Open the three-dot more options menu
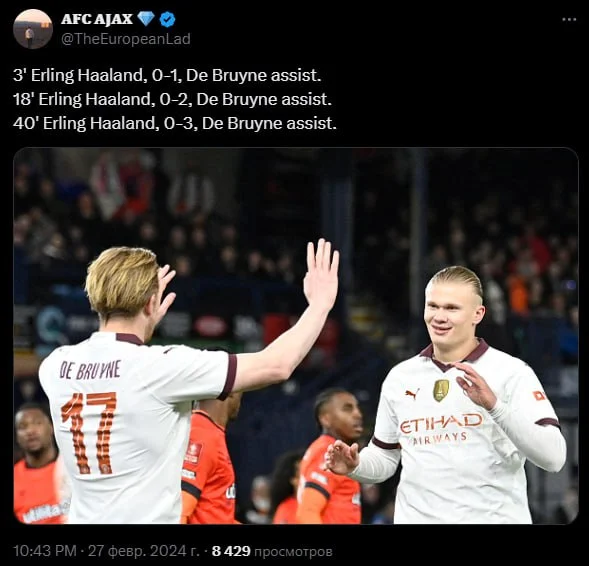The height and width of the screenshot is (566, 589). pyautogui.click(x=569, y=20)
